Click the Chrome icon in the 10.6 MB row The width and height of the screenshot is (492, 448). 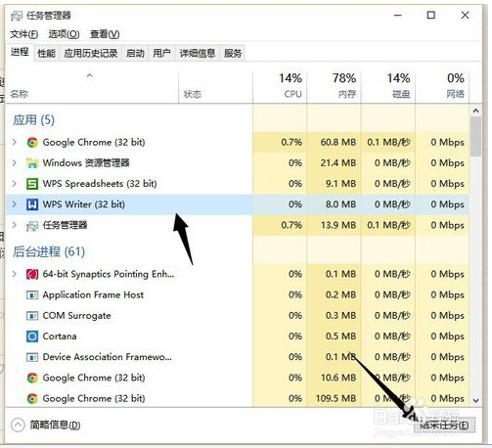[x=32, y=378]
